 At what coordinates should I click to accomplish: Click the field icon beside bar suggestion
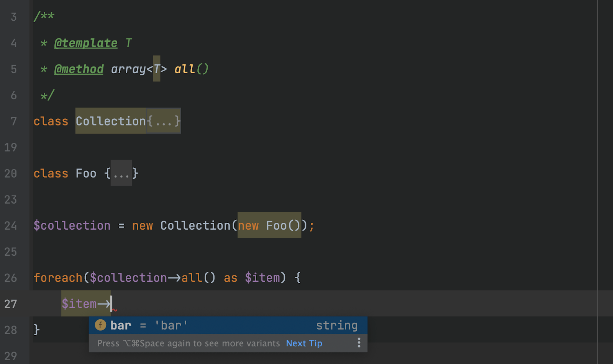100,325
